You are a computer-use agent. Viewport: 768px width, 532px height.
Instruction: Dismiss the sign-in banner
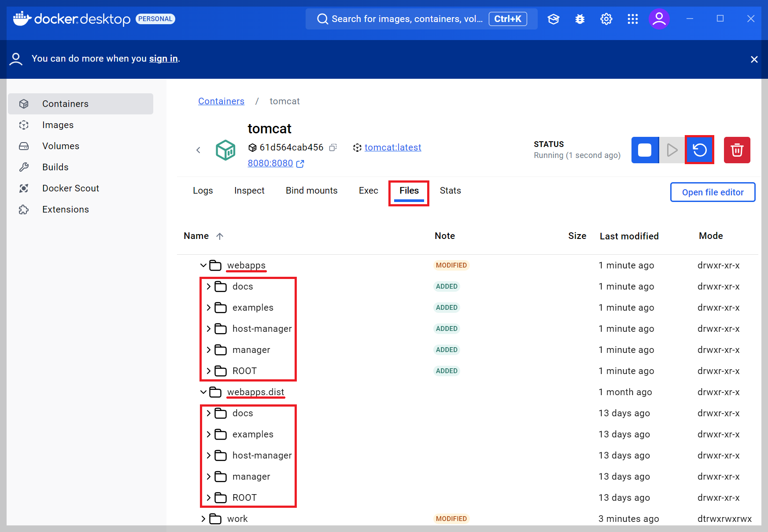(754, 59)
